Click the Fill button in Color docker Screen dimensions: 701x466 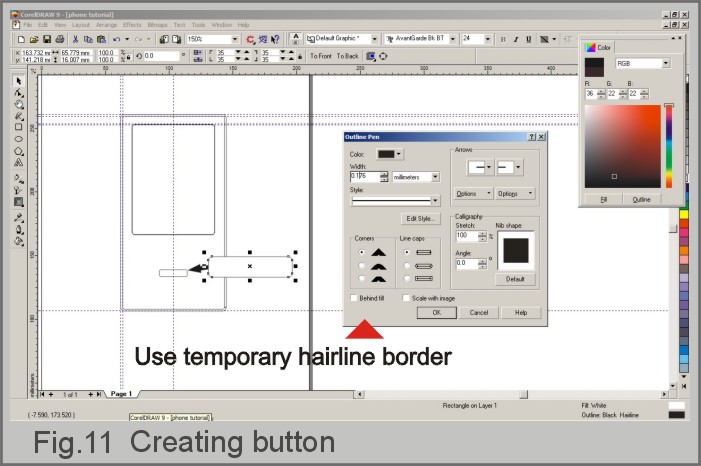[x=603, y=199]
